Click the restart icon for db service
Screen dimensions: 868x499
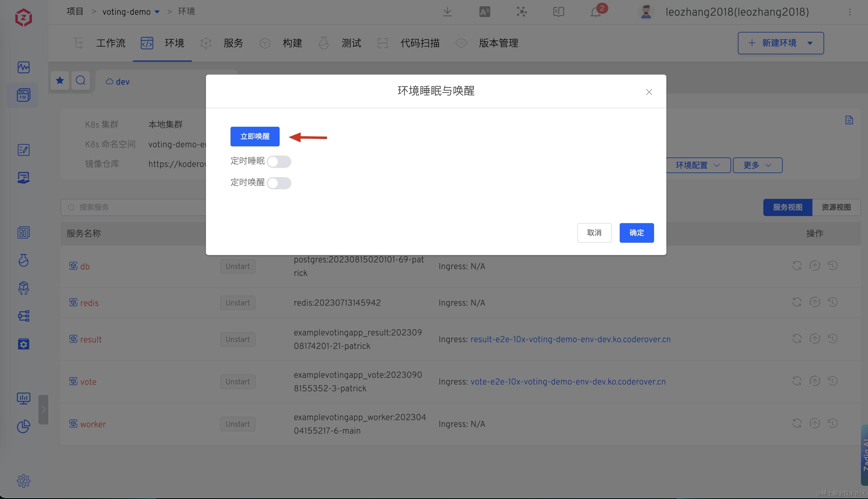[x=797, y=265]
